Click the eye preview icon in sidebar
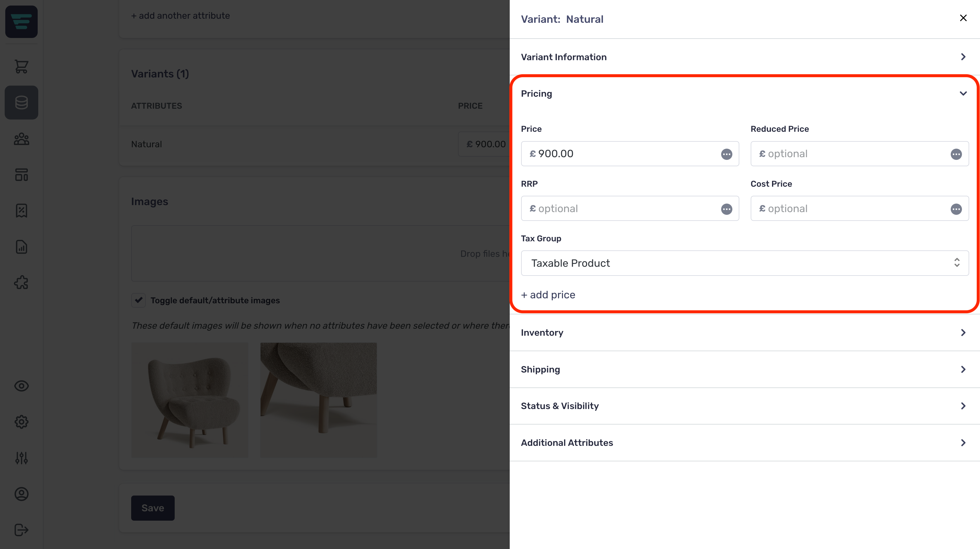This screenshot has height=549, width=980. 21,386
